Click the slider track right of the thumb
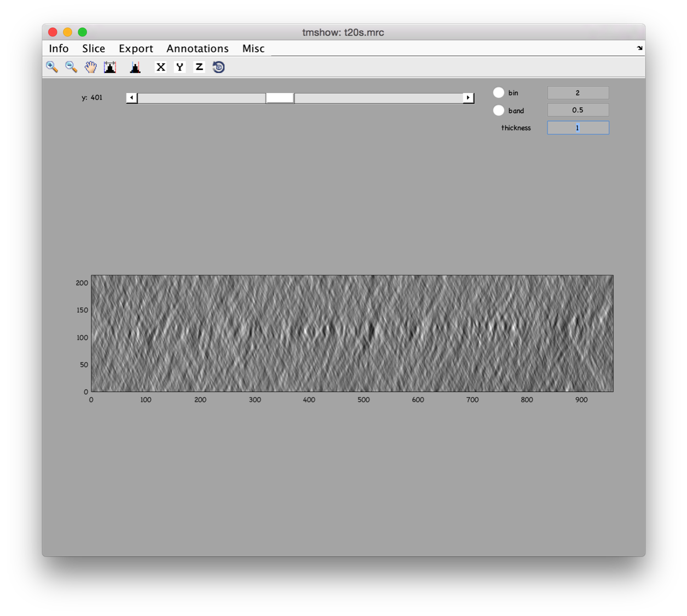 378,97
